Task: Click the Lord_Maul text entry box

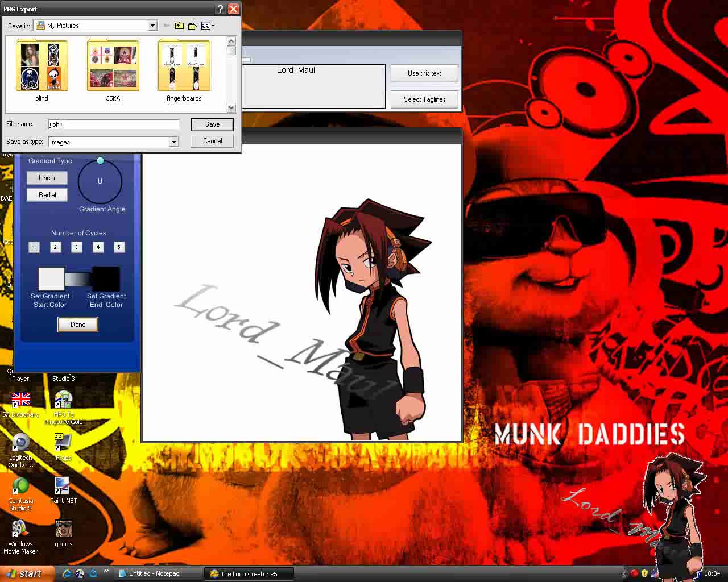Action: click(x=313, y=86)
